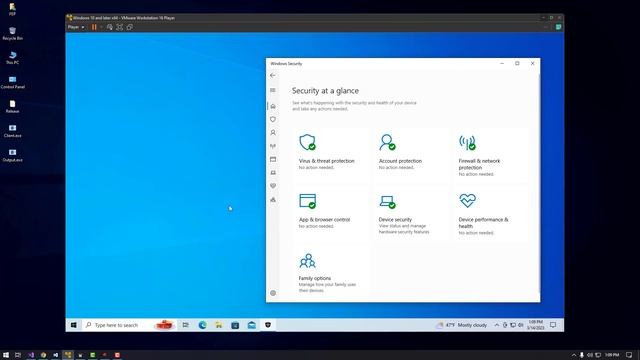
Task: Select family options icon in sidebar
Action: [x=273, y=200]
